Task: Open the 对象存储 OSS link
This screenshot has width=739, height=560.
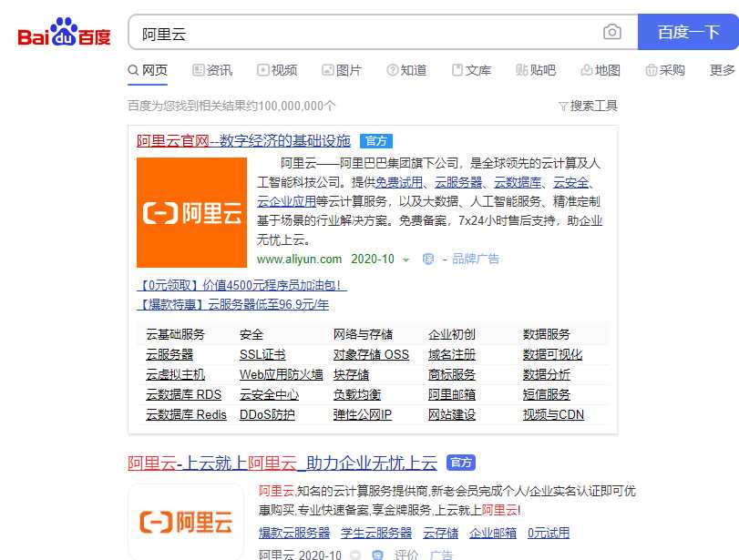Action: (371, 354)
